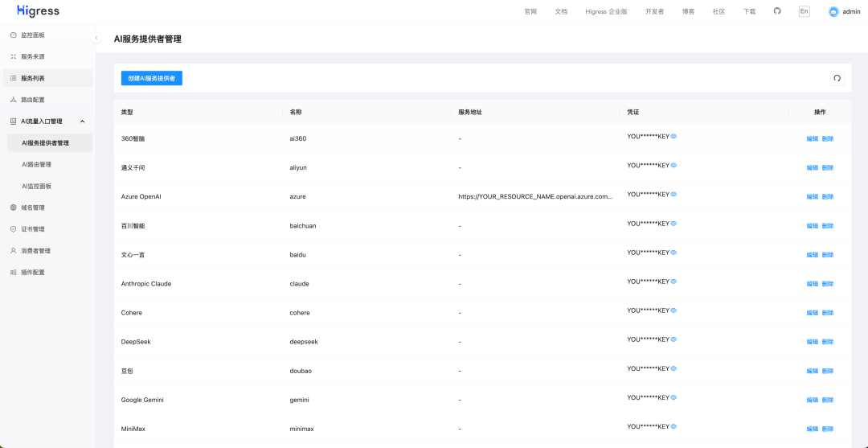Edit the deepseek provider

pyautogui.click(x=812, y=342)
